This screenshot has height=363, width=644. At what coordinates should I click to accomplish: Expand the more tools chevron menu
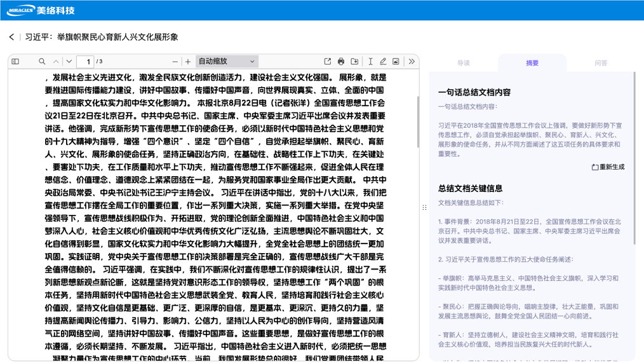pos(412,62)
